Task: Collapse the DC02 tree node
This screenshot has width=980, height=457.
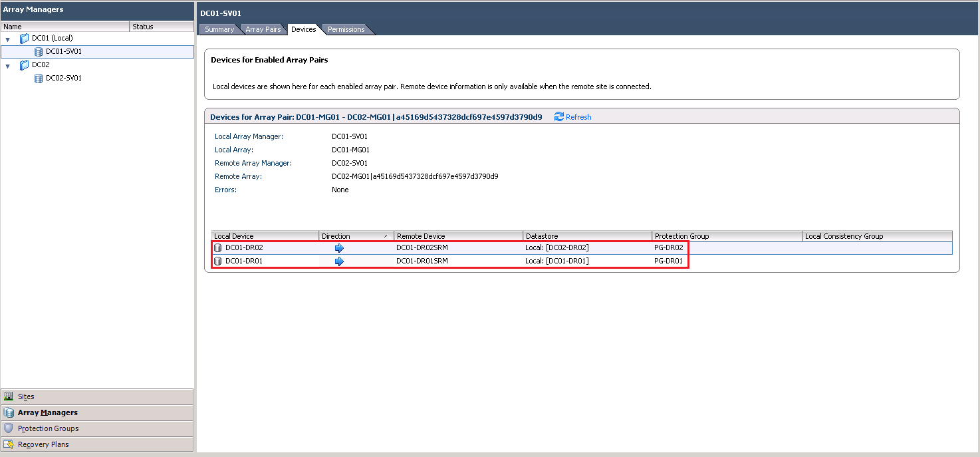Action: click(x=8, y=65)
